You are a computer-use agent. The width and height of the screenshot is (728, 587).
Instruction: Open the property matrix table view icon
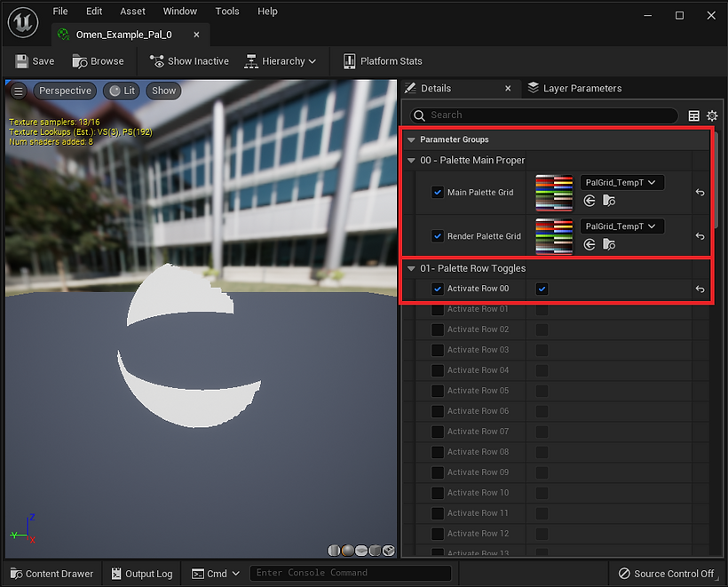693,115
